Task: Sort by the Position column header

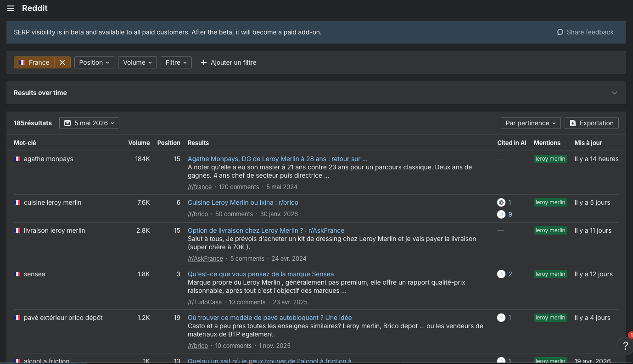Action: [x=169, y=143]
